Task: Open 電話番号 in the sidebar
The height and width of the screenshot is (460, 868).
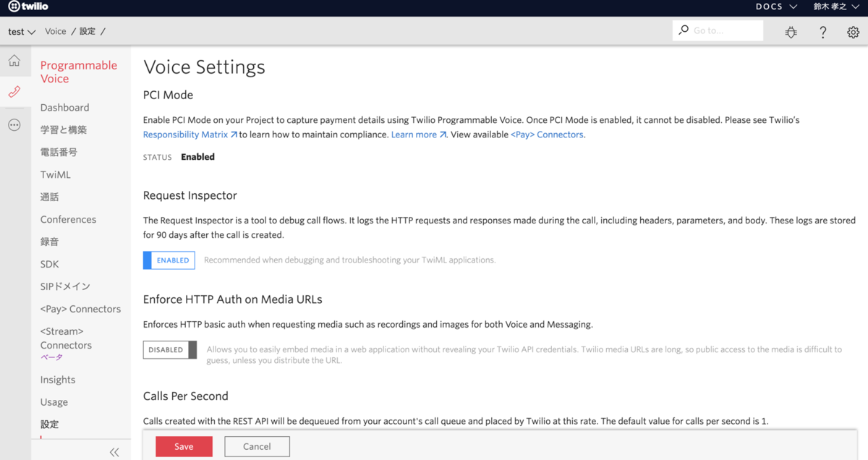Action: click(x=59, y=153)
